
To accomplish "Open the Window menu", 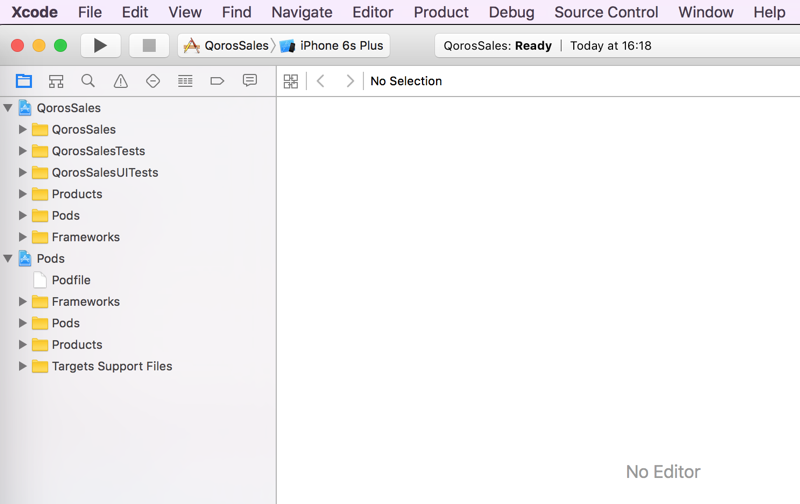I will click(x=706, y=12).
